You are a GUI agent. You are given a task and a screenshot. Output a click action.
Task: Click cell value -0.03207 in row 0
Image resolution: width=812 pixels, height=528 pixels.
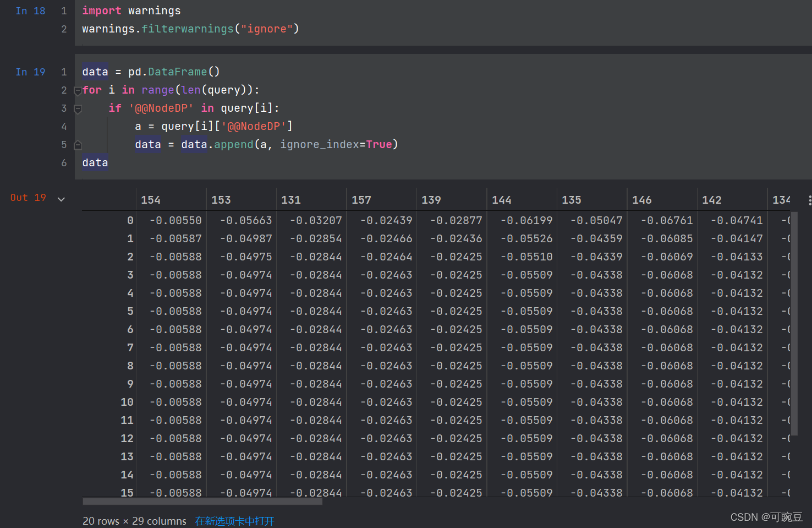tap(316, 220)
